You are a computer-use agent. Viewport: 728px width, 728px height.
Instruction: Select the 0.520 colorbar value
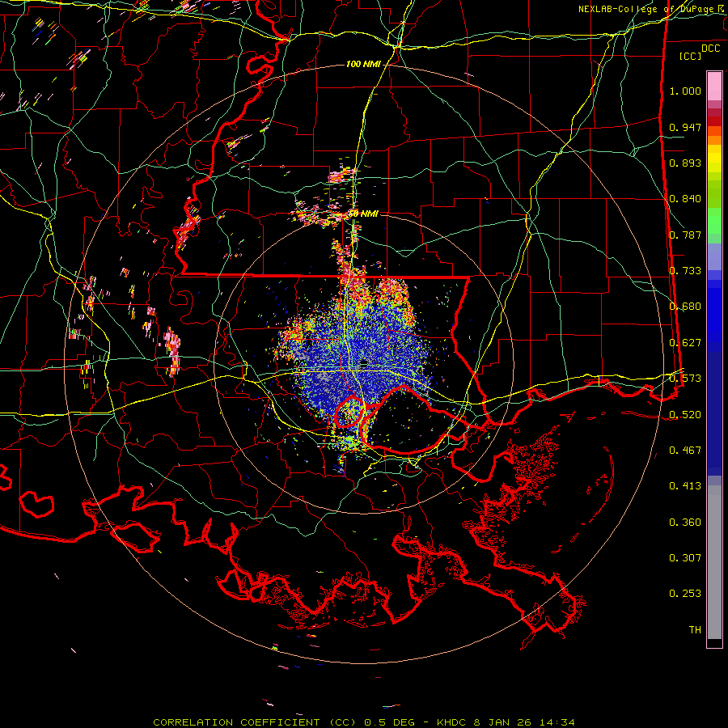(685, 415)
